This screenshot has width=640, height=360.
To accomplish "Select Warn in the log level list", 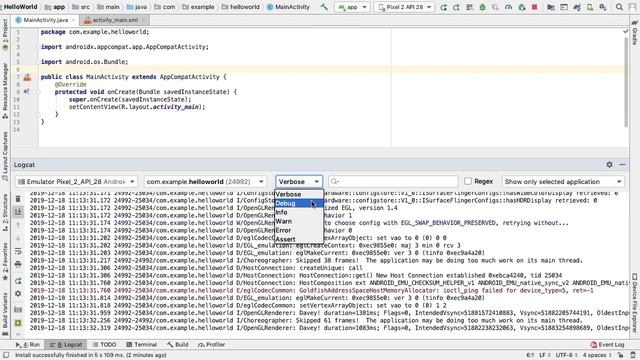I will click(299, 221).
